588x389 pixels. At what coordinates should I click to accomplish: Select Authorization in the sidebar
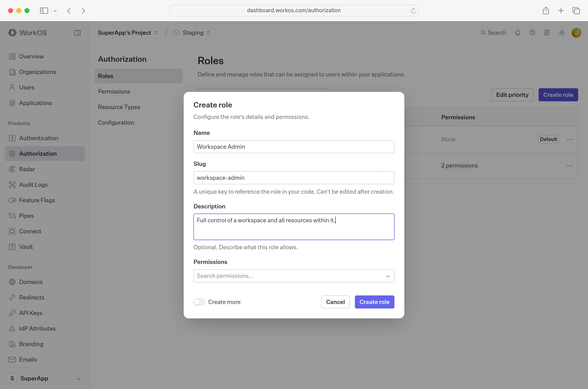click(x=45, y=154)
